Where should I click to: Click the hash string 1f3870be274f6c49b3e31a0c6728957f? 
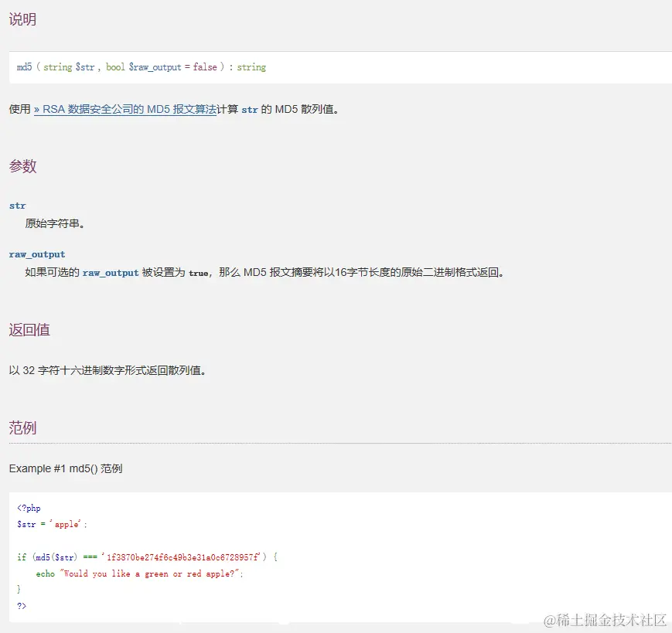coord(183,557)
